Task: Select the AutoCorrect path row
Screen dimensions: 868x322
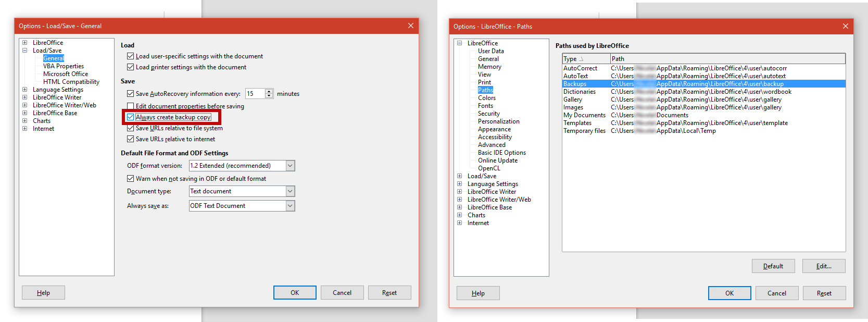Action: pos(704,68)
